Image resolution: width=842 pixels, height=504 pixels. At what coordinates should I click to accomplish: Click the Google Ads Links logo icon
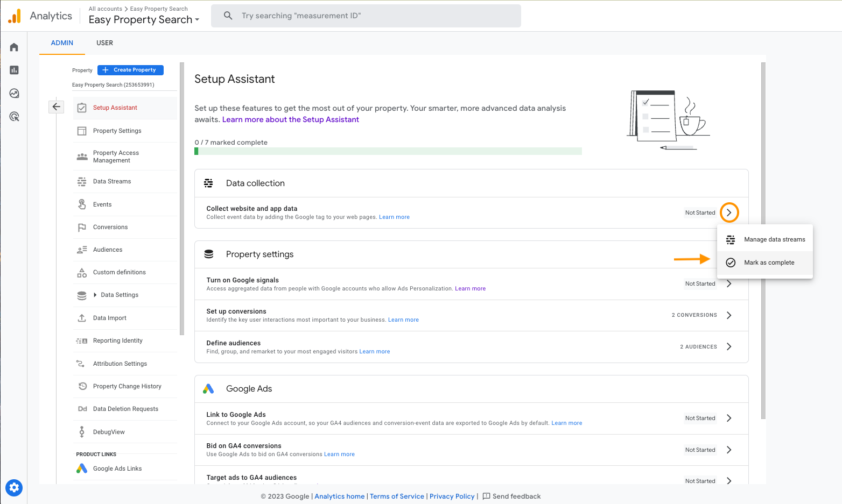point(82,468)
